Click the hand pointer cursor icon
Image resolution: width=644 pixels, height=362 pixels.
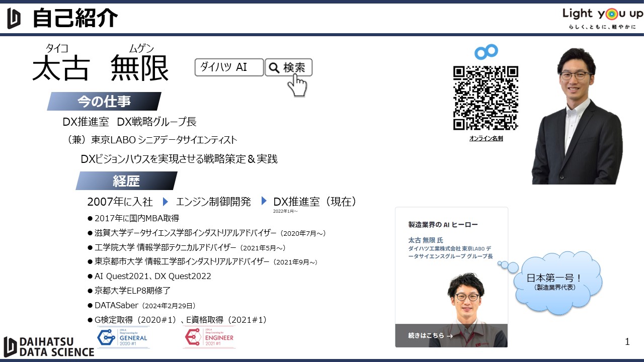pos(297,85)
